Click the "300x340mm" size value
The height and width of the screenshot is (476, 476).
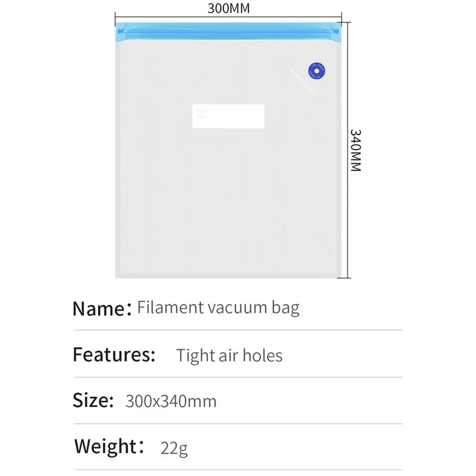[171, 401]
